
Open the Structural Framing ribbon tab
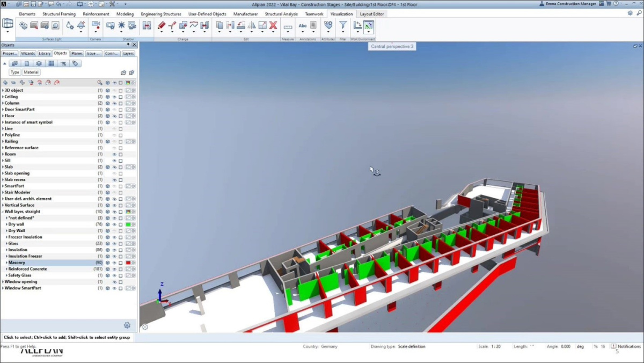[59, 14]
